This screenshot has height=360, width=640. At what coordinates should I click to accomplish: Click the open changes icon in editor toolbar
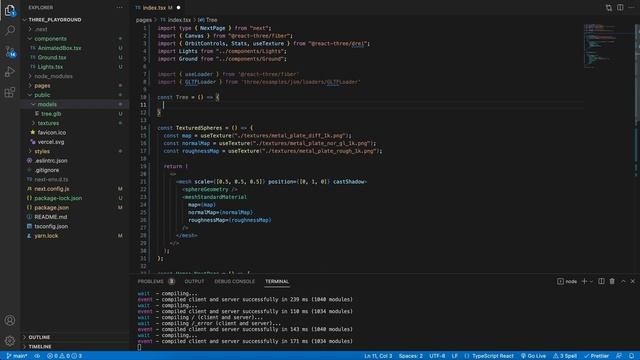click(609, 7)
